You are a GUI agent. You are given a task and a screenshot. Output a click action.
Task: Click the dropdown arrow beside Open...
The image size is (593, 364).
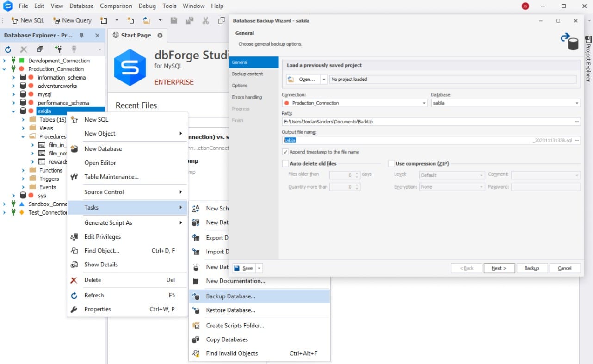coord(324,79)
